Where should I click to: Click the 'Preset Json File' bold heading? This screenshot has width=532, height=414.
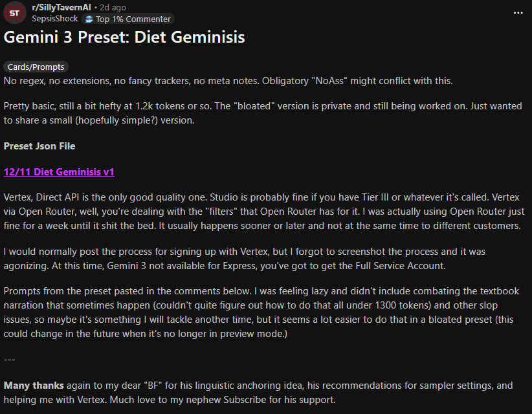click(39, 146)
